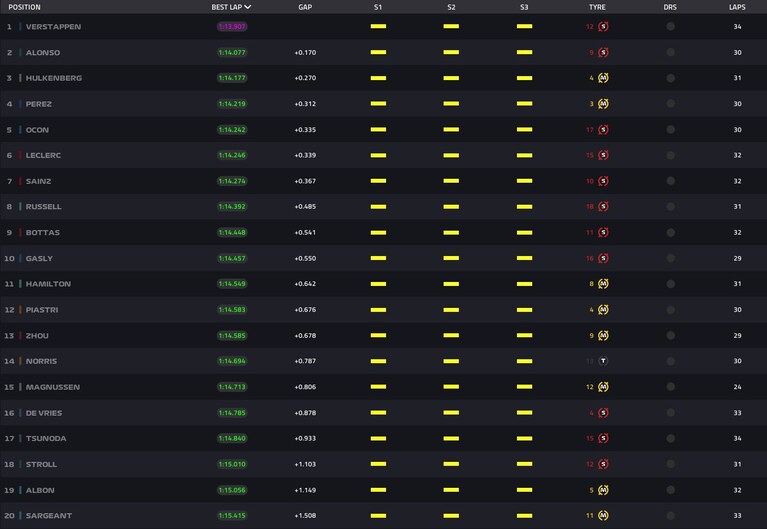This screenshot has width=767, height=529.
Task: Click Norris's T tyre icon
Action: (603, 361)
